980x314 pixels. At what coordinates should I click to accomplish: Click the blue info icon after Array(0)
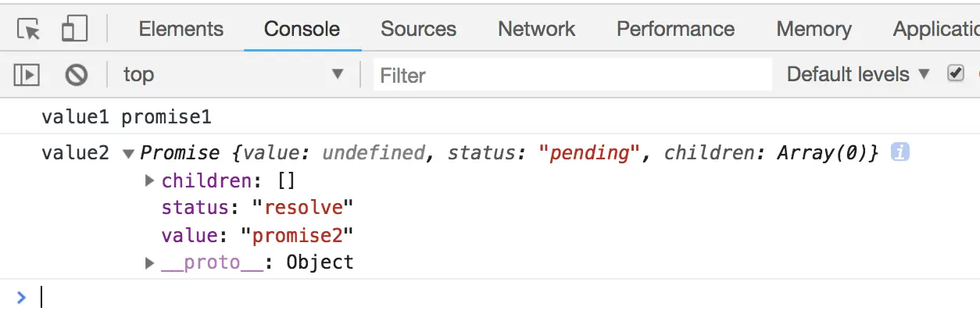900,153
